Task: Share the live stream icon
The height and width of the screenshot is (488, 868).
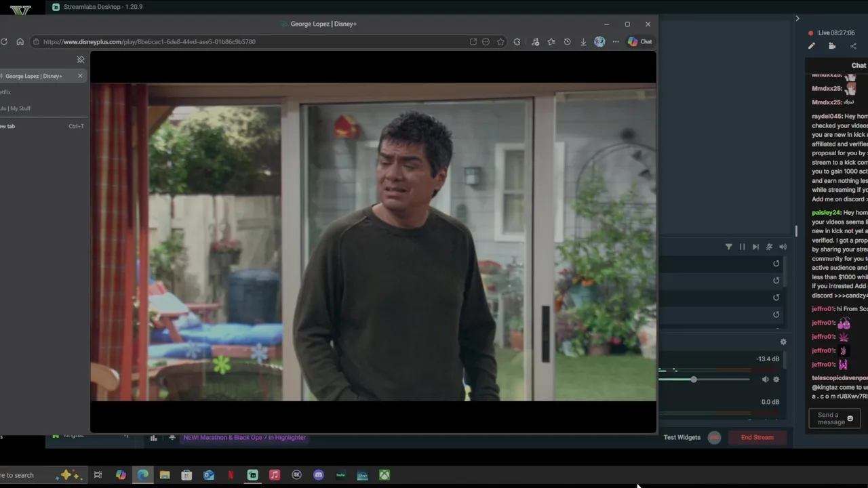Action: click(853, 46)
